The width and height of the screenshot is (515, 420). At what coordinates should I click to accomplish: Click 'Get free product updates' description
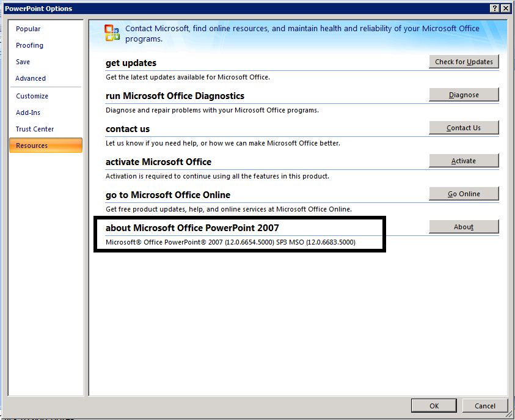pyautogui.click(x=228, y=209)
